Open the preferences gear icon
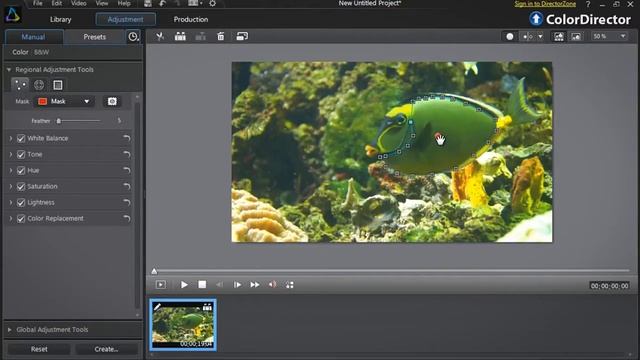Image resolution: width=640 pixels, height=360 pixels. (x=213, y=4)
